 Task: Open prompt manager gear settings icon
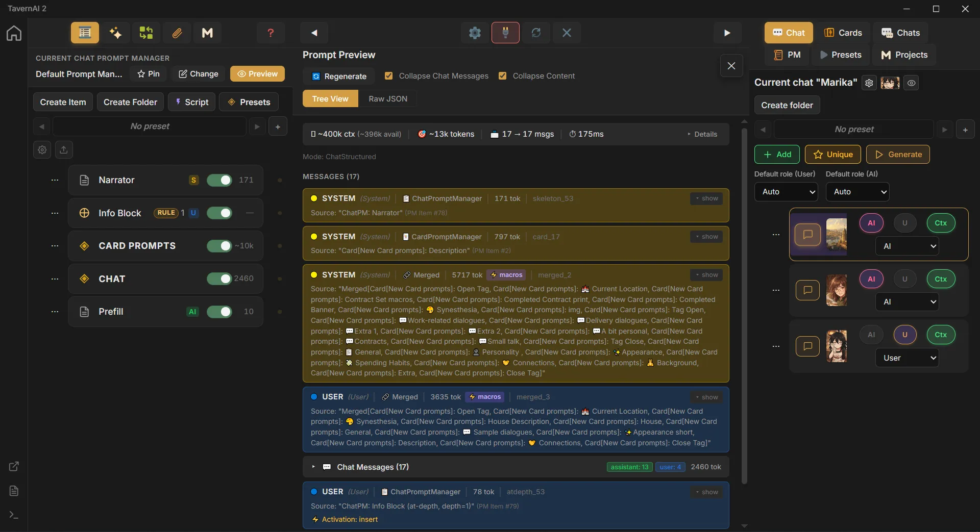(x=42, y=149)
